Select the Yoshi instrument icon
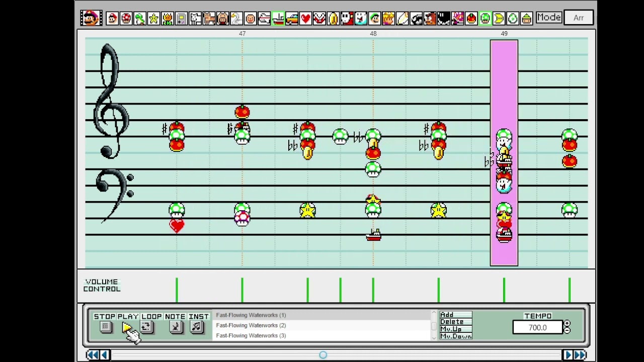Image resolution: width=644 pixels, height=362 pixels. (140, 19)
